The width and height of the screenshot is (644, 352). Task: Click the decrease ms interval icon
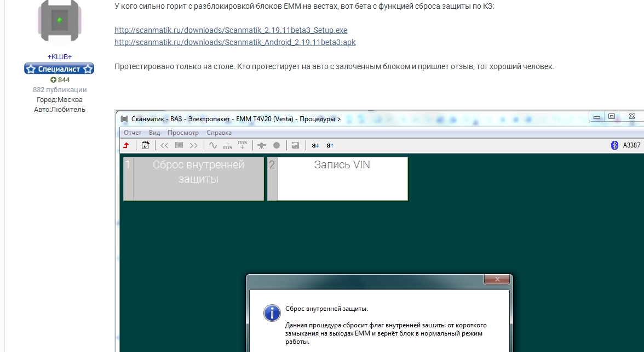coord(228,146)
